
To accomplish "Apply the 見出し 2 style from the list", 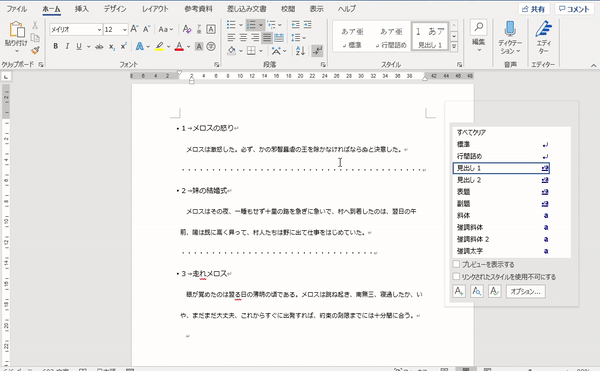I will (501, 180).
